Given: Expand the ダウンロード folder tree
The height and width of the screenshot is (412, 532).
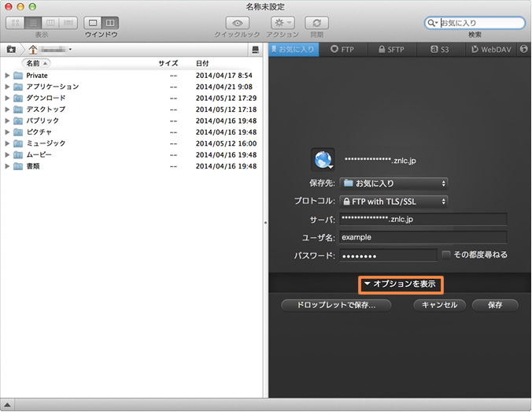Looking at the screenshot, I should coord(7,98).
